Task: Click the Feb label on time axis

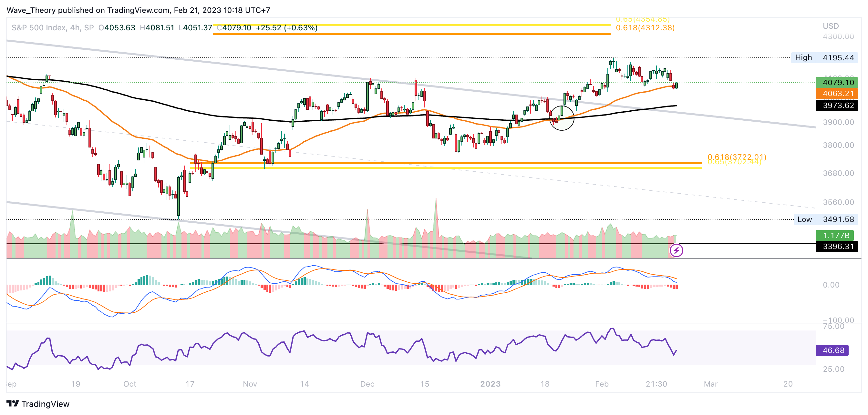Action: pyautogui.click(x=602, y=384)
